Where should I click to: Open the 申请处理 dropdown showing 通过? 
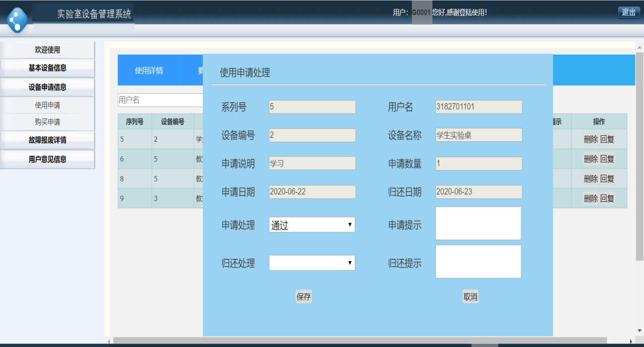point(312,225)
